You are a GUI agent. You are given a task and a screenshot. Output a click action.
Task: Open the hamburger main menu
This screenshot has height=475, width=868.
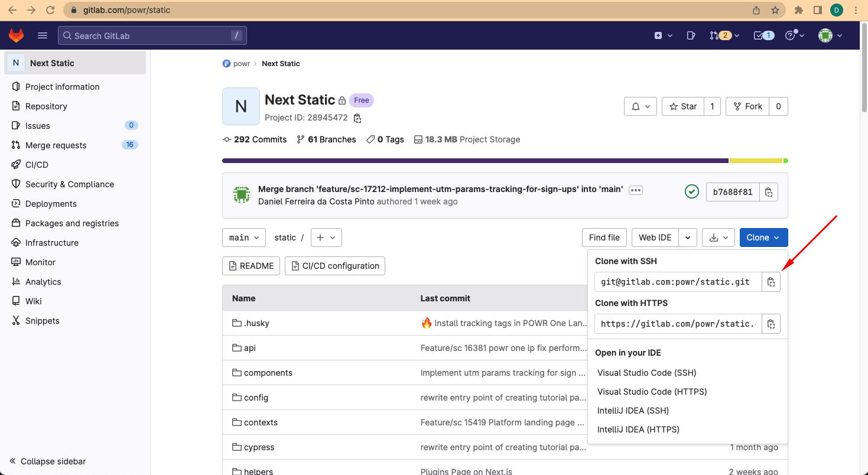[43, 35]
